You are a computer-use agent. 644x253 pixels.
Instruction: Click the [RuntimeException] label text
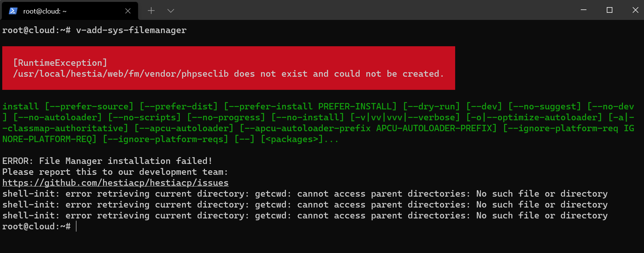point(60,63)
